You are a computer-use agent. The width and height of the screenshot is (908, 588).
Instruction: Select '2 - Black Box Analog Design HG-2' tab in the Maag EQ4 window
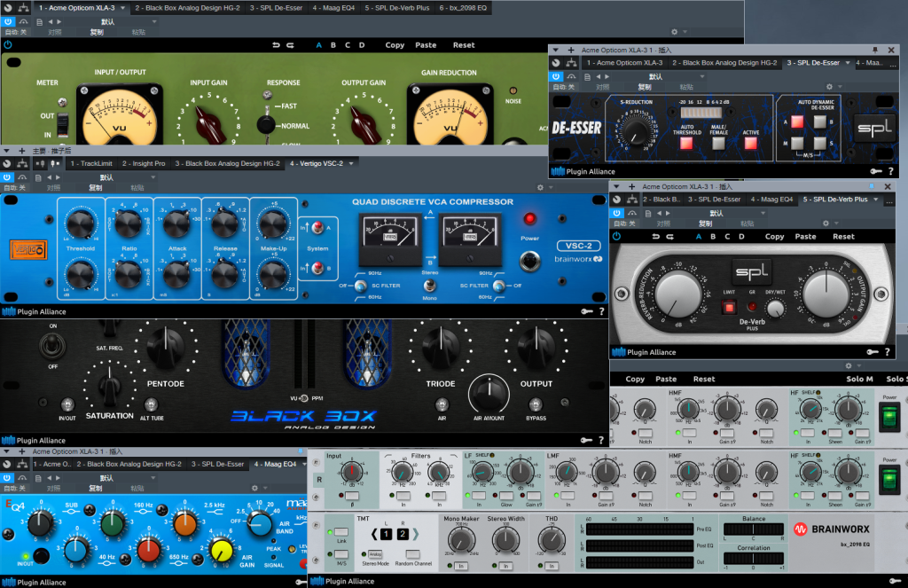tap(129, 464)
